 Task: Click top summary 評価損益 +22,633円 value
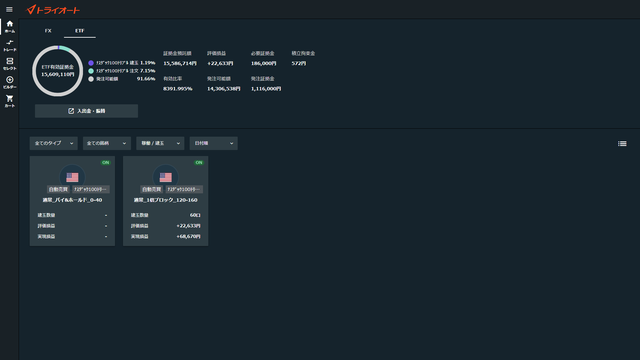click(220, 63)
